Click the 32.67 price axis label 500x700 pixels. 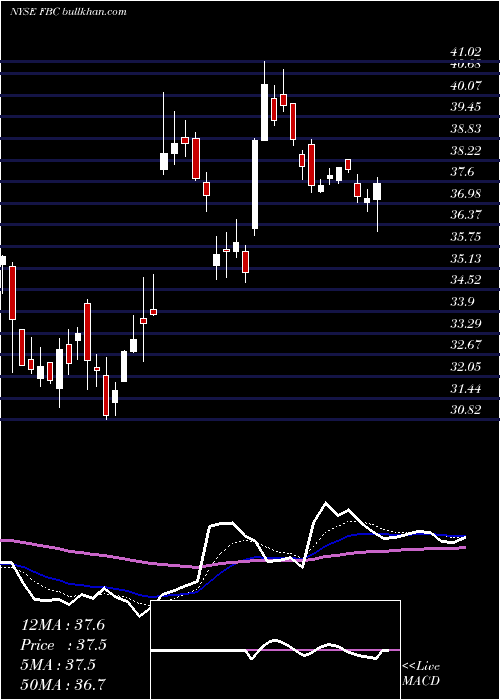coord(466,345)
